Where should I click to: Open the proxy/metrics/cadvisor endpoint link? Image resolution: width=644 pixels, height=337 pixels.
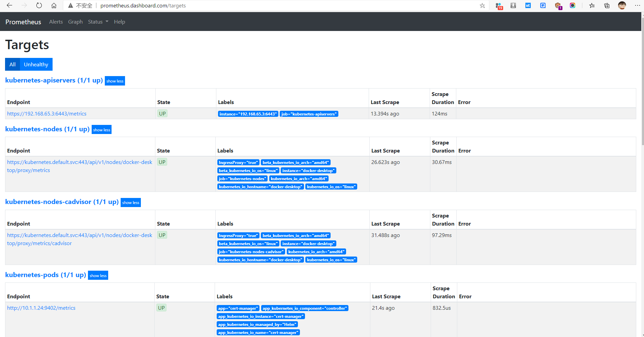coord(80,239)
